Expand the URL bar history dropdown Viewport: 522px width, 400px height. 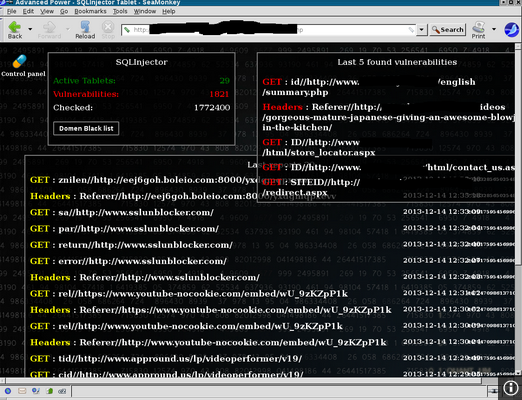422,30
